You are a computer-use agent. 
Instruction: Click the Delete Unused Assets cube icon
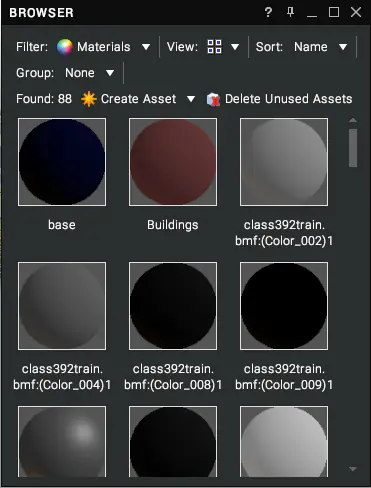tap(213, 99)
